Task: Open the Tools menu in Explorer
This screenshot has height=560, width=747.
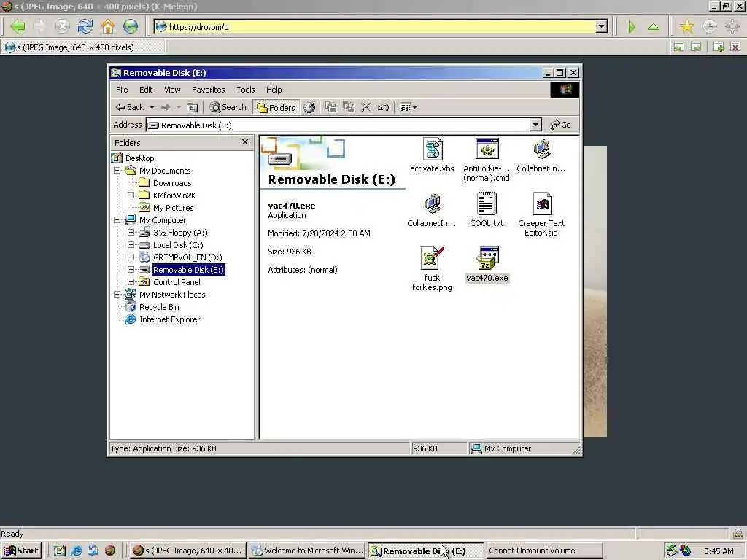Action: pos(245,90)
